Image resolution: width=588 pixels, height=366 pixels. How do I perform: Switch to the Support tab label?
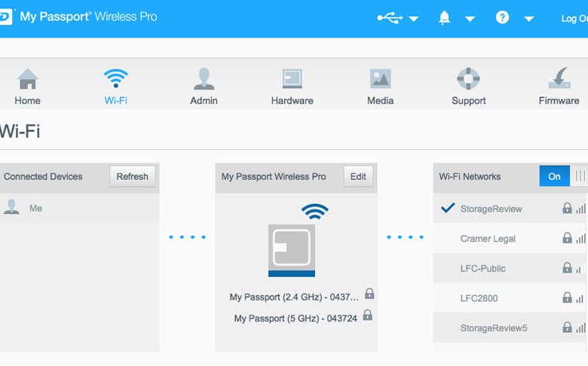point(468,101)
